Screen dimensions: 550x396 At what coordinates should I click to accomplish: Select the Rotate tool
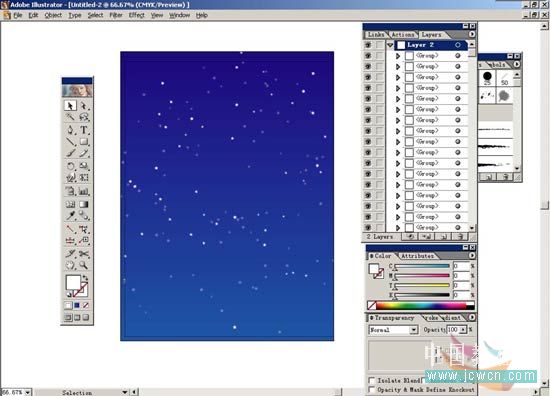click(71, 166)
